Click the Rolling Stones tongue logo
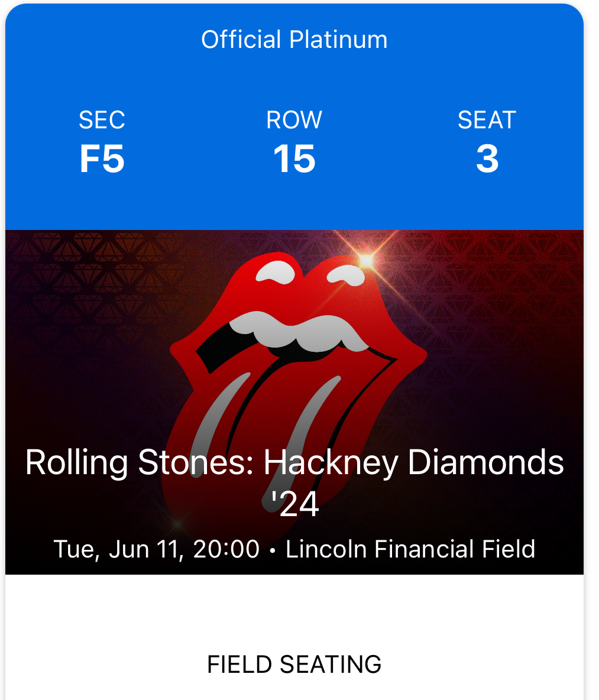Screen dimensions: 599x700 pyautogui.click(x=299, y=355)
